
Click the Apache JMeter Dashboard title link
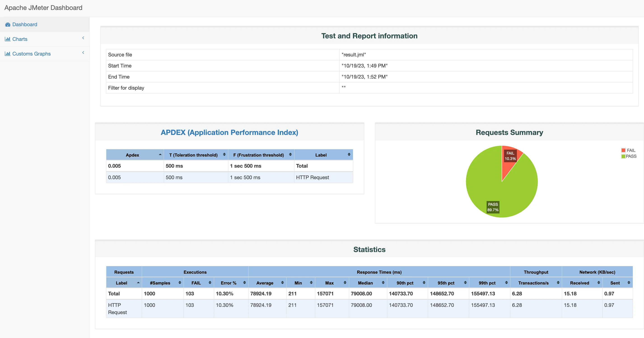(x=43, y=8)
